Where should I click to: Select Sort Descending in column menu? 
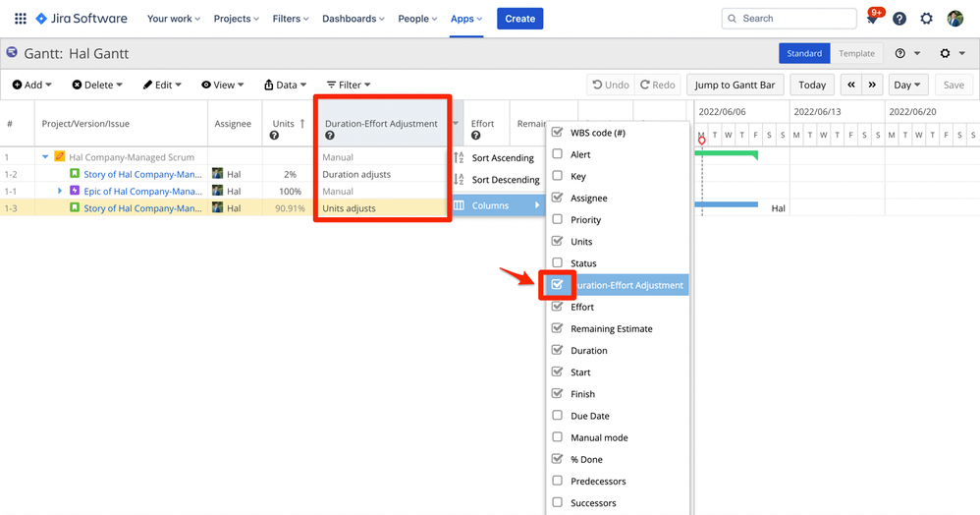498,180
